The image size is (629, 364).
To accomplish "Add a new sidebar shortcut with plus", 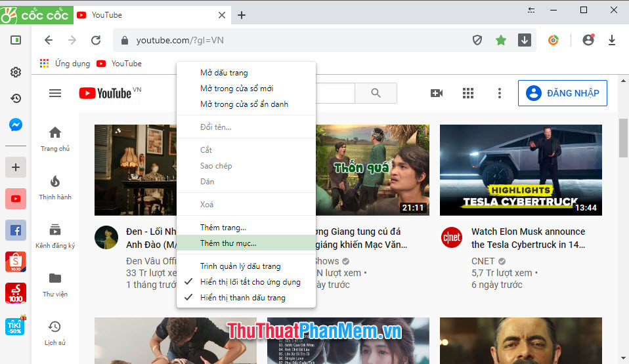I will (x=16, y=167).
